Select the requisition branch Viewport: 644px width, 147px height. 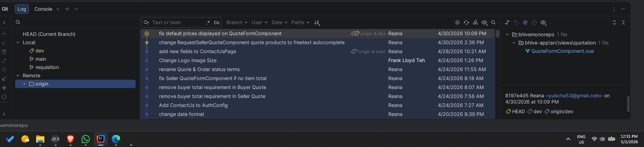coord(47,67)
